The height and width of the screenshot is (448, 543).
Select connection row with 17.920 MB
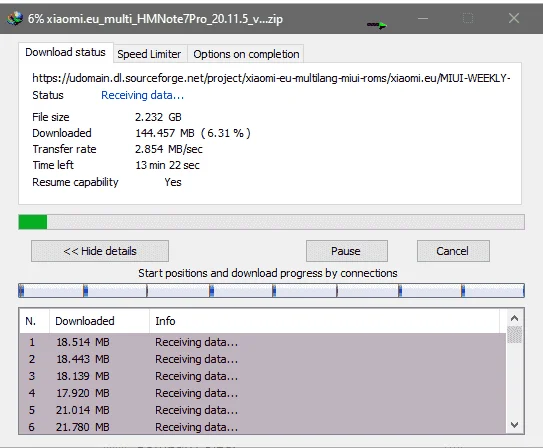pos(262,393)
